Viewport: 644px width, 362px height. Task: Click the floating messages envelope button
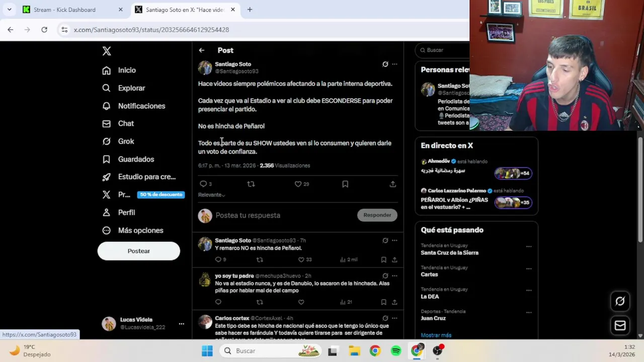620,326
